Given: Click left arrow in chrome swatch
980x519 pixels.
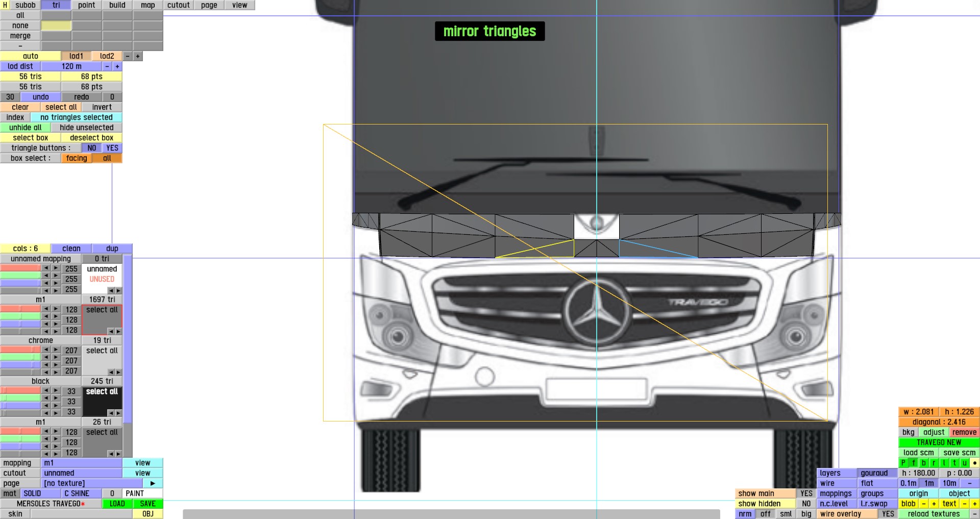Looking at the screenshot, I should click(x=111, y=372).
